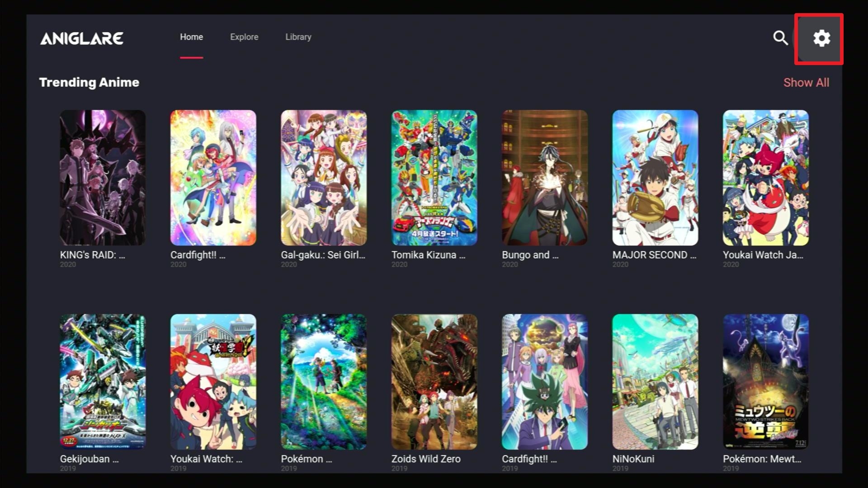The image size is (868, 488).
Task: Open the Pokémon: Mewt... poster
Action: tap(766, 382)
